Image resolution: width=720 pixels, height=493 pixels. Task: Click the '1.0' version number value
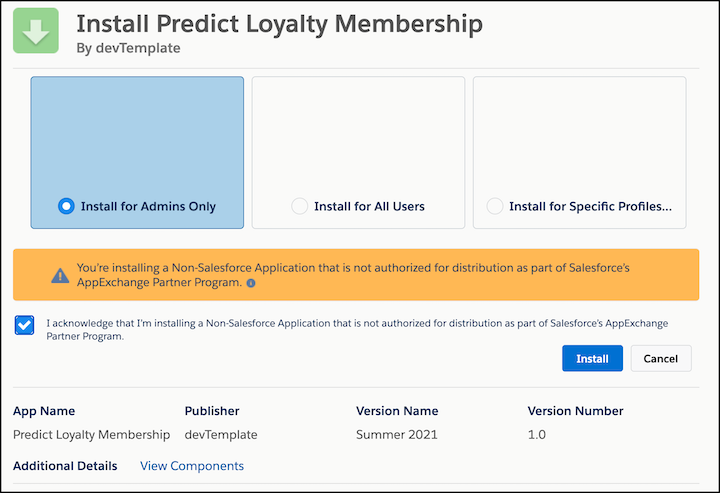click(537, 435)
